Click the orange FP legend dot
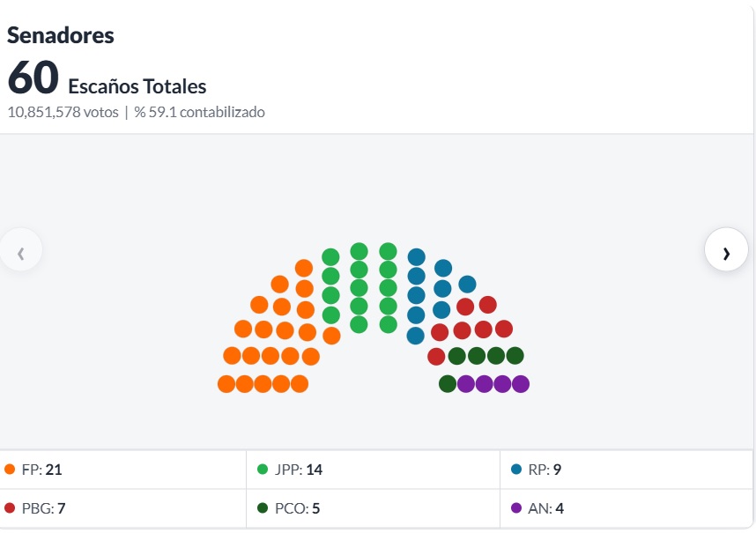 [x=10, y=470]
